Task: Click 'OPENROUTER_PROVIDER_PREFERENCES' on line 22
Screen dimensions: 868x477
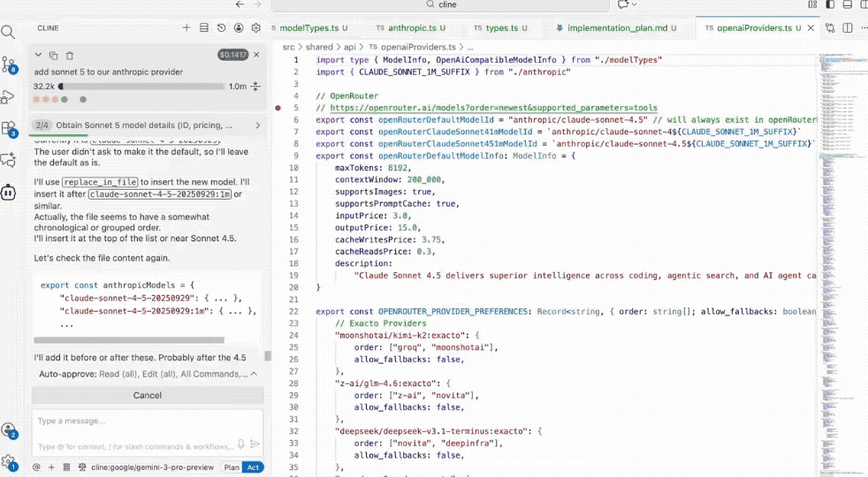Action: tap(453, 312)
